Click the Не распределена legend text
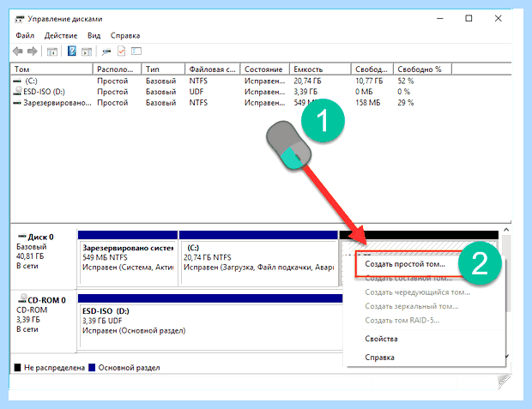The height and width of the screenshot is (409, 532). point(54,368)
